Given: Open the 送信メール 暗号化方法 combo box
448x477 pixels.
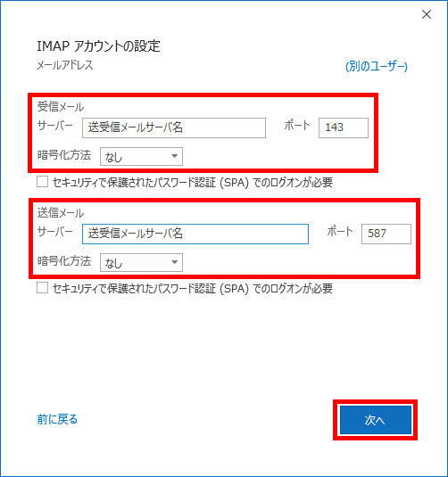Looking at the screenshot, I should coord(141,262).
